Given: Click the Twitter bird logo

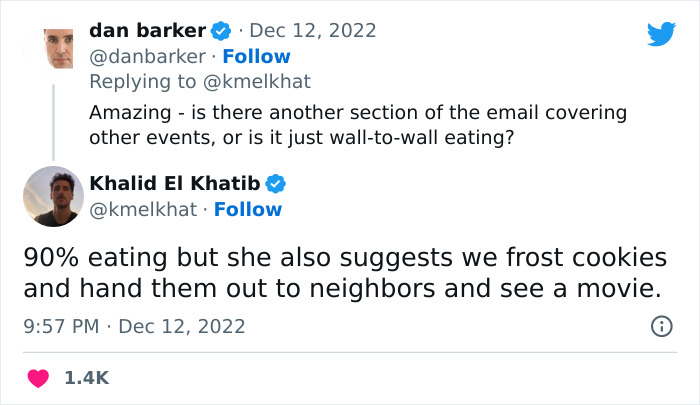Looking at the screenshot, I should pyautogui.click(x=661, y=34).
